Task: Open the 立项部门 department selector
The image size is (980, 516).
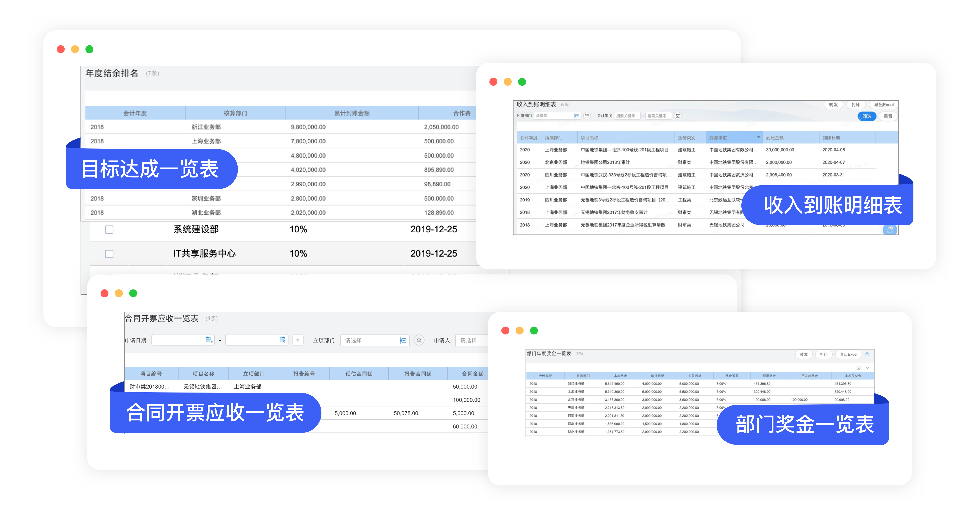Action: tap(374, 340)
